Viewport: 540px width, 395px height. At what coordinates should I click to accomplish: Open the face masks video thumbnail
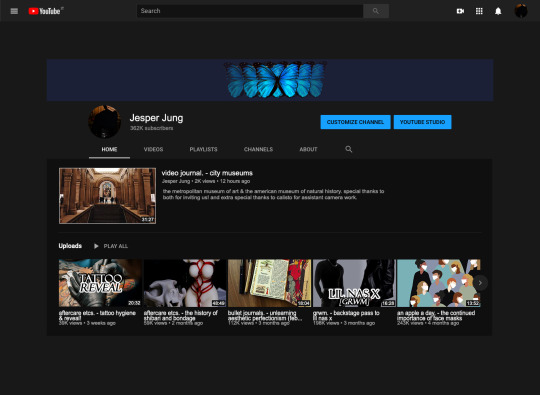point(438,283)
